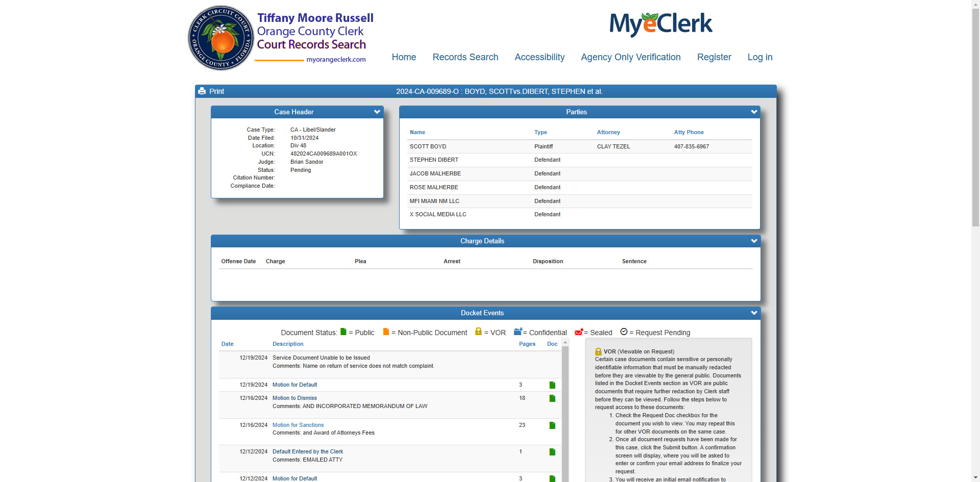The width and height of the screenshot is (980, 482).
Task: Sort parties by Atty Phone column
Action: pyautogui.click(x=689, y=132)
